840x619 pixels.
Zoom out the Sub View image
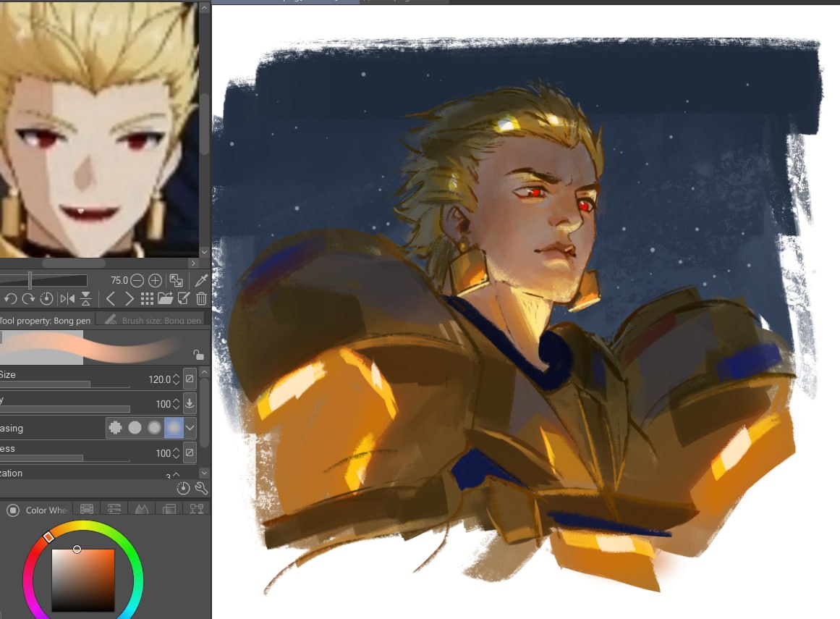[x=137, y=280]
